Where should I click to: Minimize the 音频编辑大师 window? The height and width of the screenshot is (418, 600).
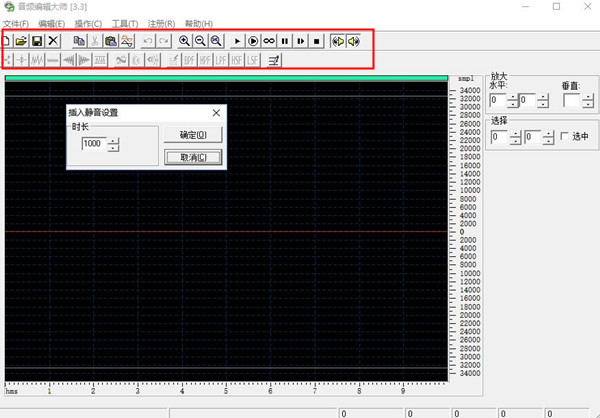[x=526, y=7]
